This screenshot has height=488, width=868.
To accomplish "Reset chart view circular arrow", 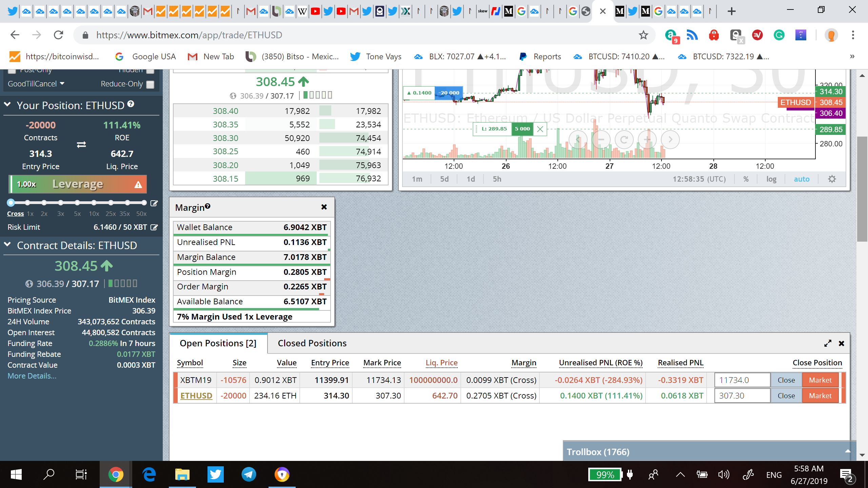I will [x=624, y=140].
